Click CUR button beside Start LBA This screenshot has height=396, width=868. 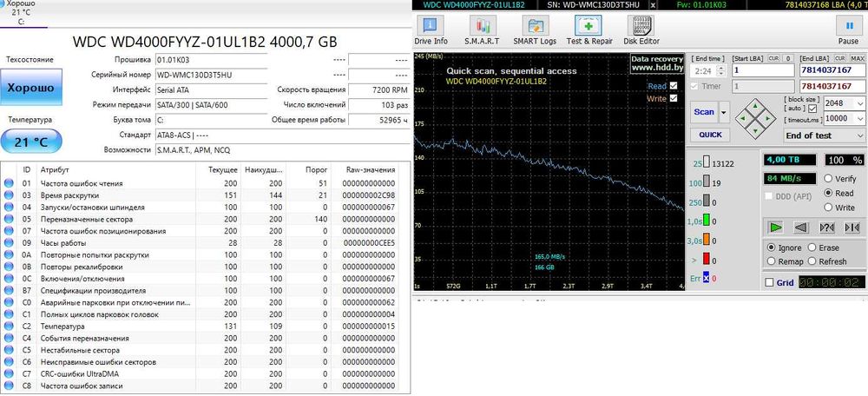[x=773, y=58]
